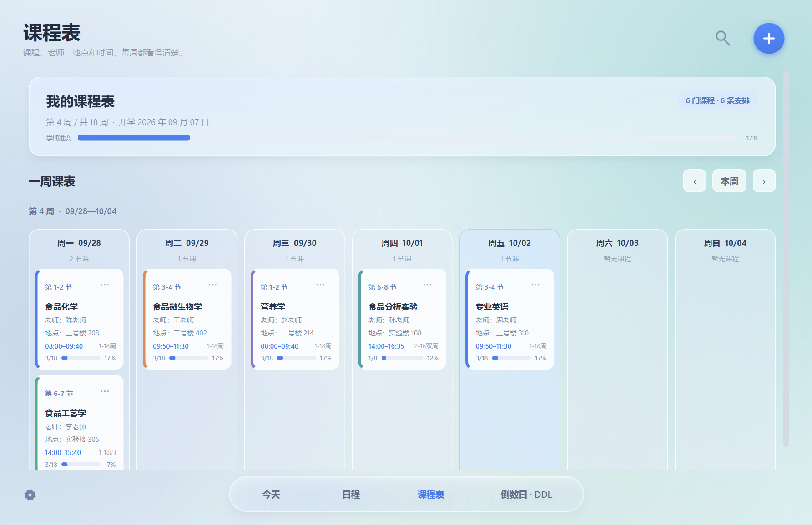This screenshot has height=525, width=812.
Task: Click 老师：赵老师 teacher text
Action: tap(281, 320)
